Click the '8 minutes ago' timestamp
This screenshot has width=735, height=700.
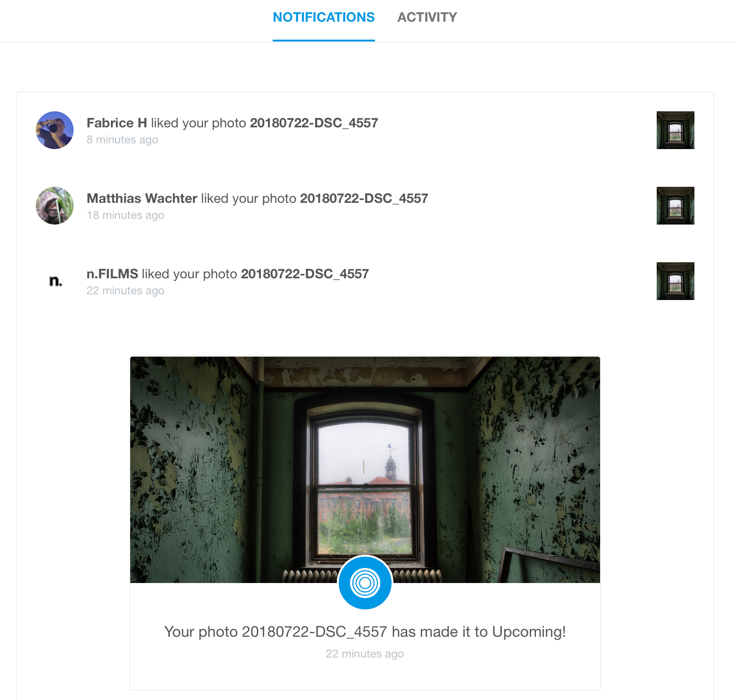coord(122,140)
